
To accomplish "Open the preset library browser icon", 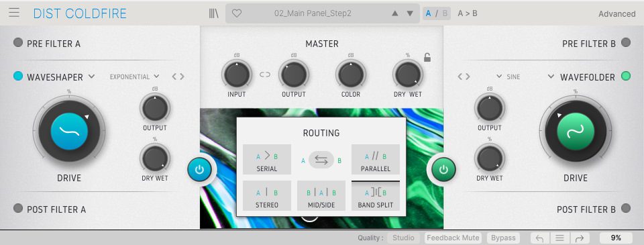I will pyautogui.click(x=213, y=13).
